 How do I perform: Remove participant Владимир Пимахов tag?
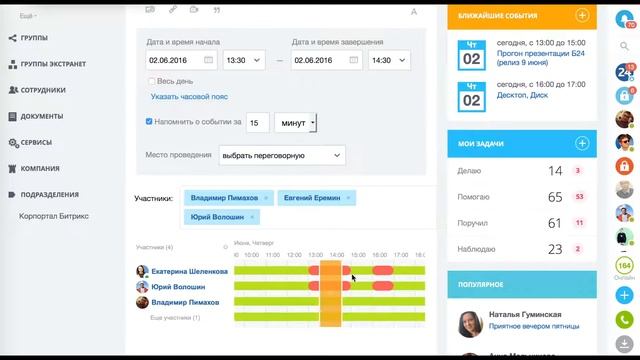pos(266,198)
